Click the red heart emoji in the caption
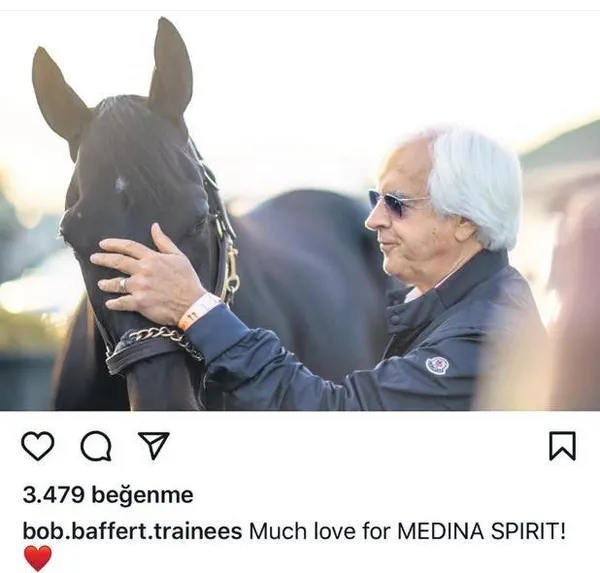The image size is (600, 573). 38,558
